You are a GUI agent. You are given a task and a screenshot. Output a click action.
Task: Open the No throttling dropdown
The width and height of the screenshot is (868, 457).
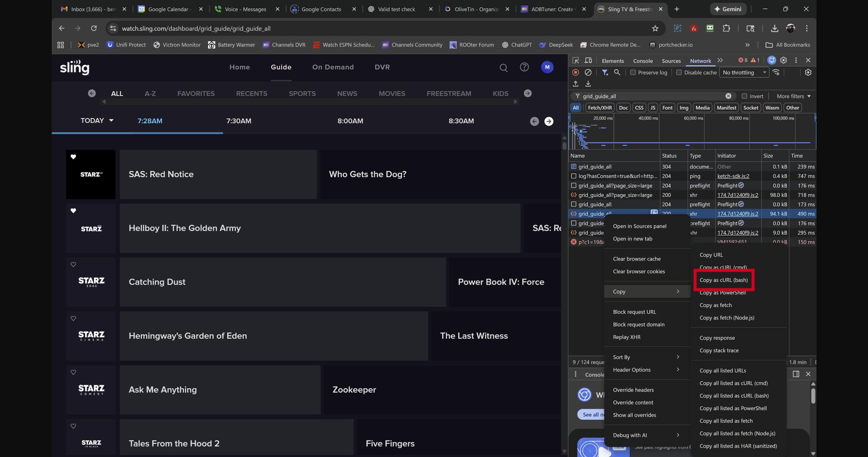(x=744, y=72)
